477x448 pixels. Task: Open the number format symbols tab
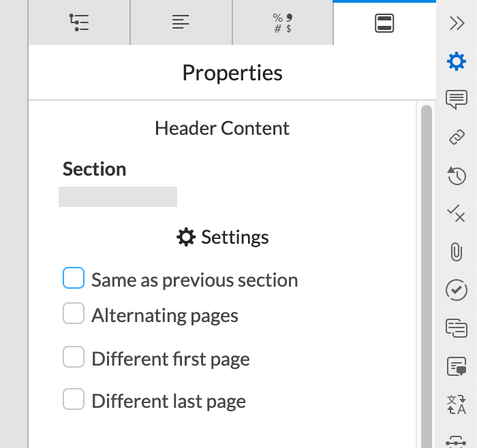tap(283, 23)
